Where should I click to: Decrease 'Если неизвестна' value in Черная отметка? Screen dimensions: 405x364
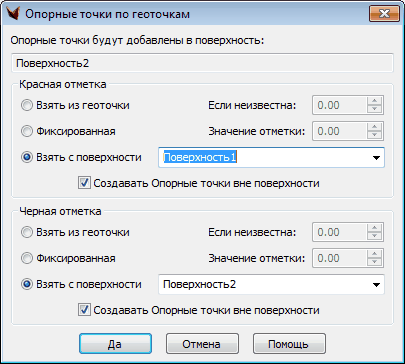pyautogui.click(x=375, y=236)
